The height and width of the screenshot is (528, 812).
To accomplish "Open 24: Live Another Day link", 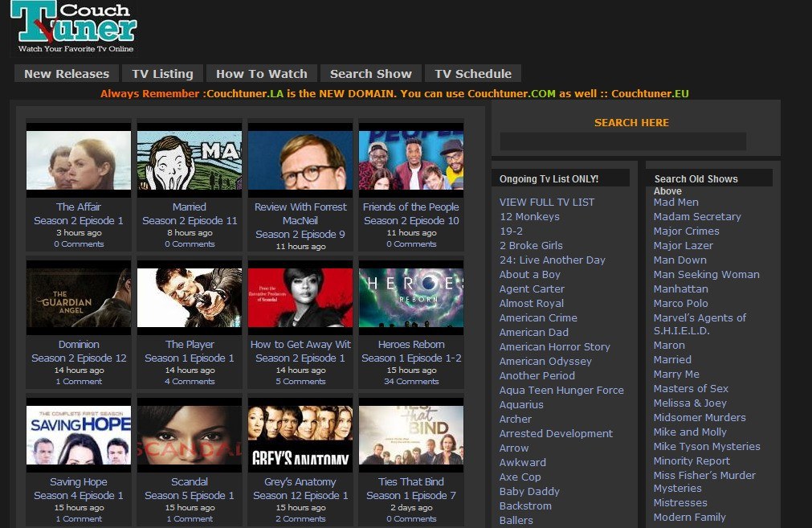I will click(x=552, y=260).
